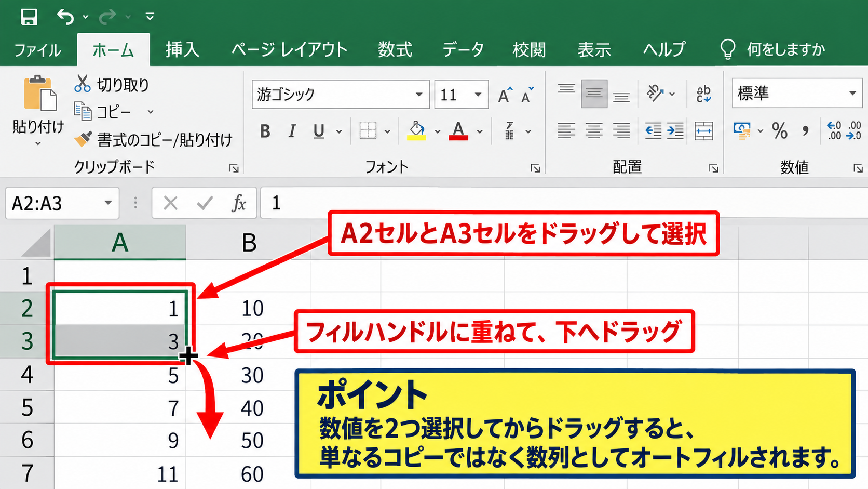Open the 標準 number format dropdown
Viewport: 868px width, 489px height.
point(852,94)
